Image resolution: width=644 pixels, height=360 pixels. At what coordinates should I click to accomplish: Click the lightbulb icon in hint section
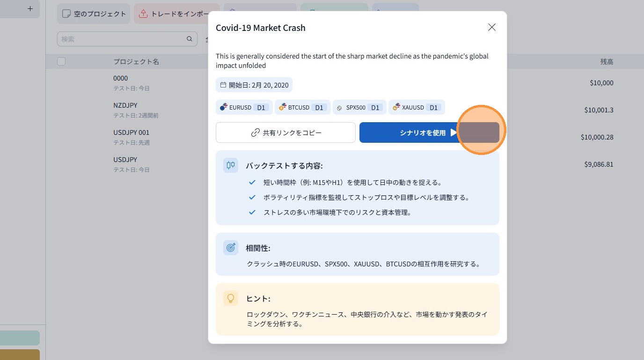pos(231,298)
